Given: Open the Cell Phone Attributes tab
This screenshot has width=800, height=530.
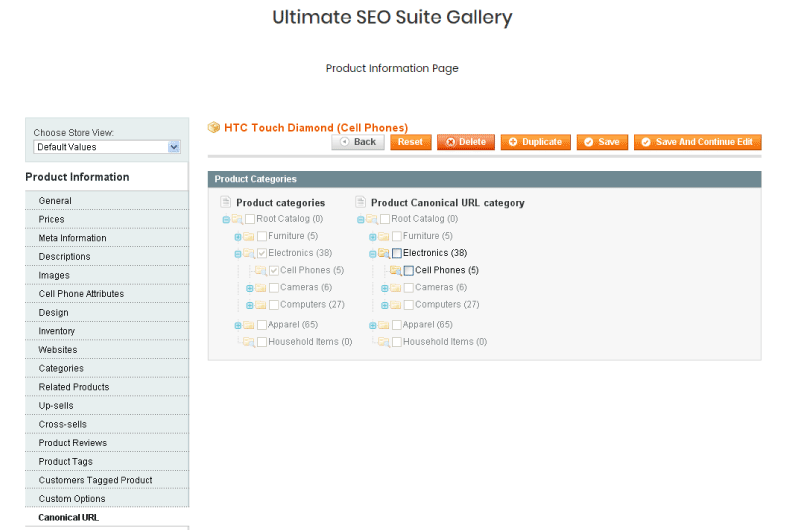Looking at the screenshot, I should [x=107, y=294].
